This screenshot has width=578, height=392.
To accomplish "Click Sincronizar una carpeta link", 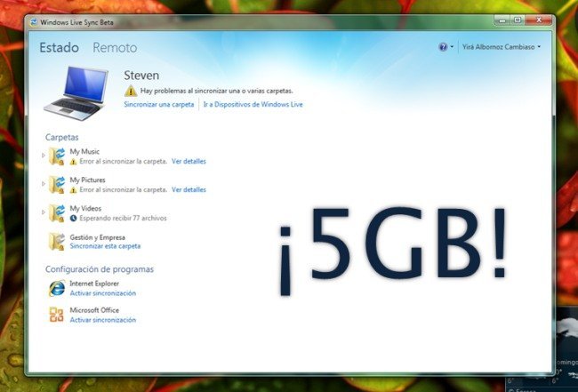I will point(159,104).
